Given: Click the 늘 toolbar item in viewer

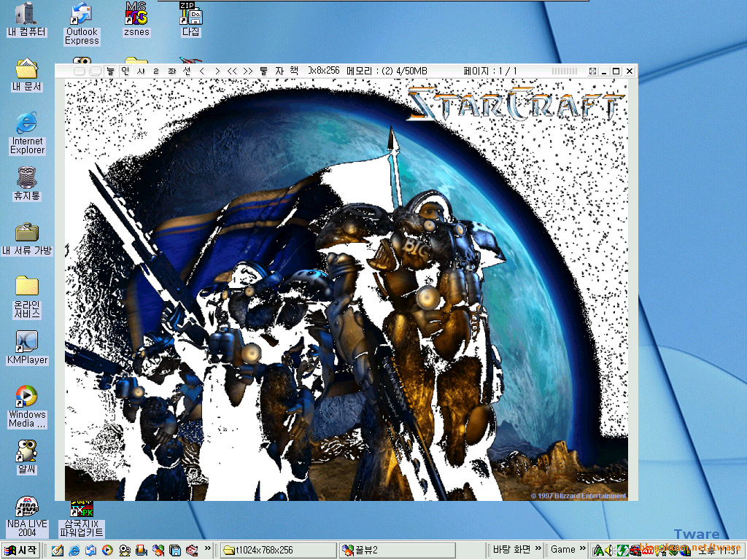Looking at the screenshot, I should [111, 71].
